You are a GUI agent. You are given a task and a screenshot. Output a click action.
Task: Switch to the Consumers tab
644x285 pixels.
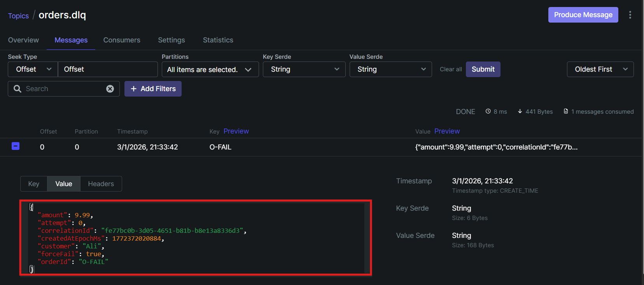[x=122, y=40]
